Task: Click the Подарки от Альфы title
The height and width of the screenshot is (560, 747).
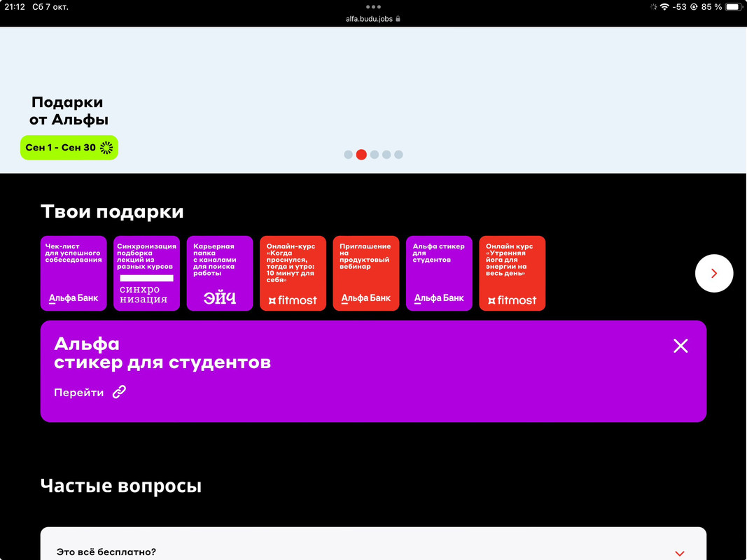Action: (x=69, y=111)
